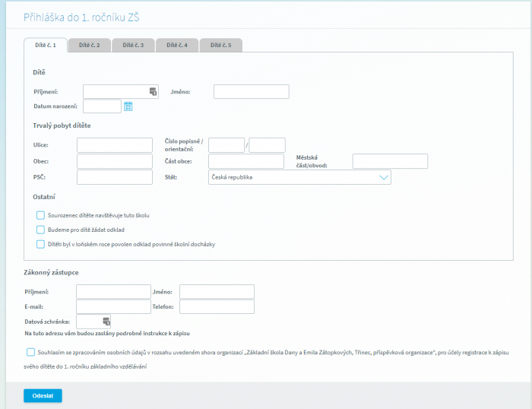Click the Telefon input field

click(217, 306)
